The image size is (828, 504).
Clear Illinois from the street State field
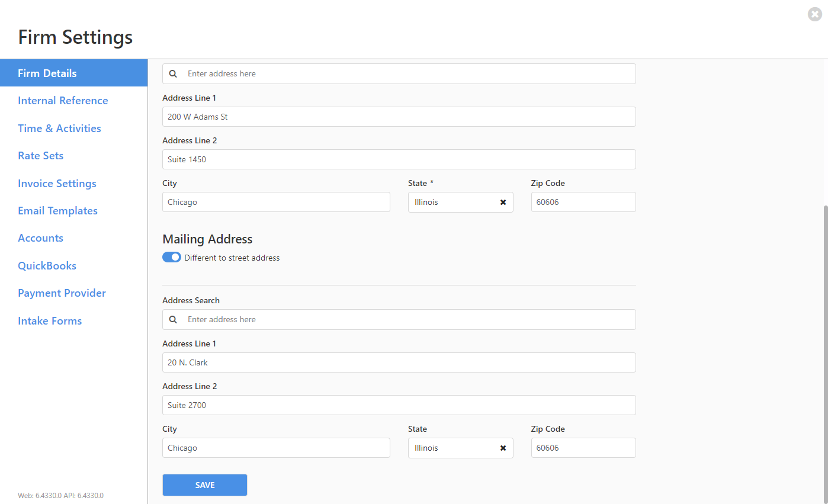pos(503,202)
